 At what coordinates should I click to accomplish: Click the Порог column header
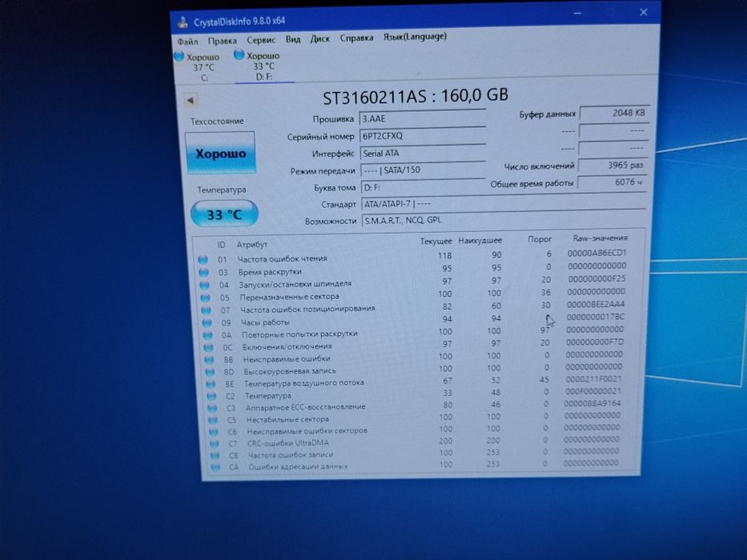[x=540, y=239]
